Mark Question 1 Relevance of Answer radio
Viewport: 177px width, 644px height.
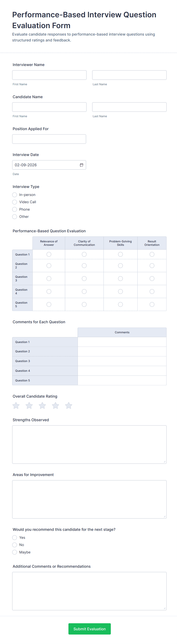(49, 254)
